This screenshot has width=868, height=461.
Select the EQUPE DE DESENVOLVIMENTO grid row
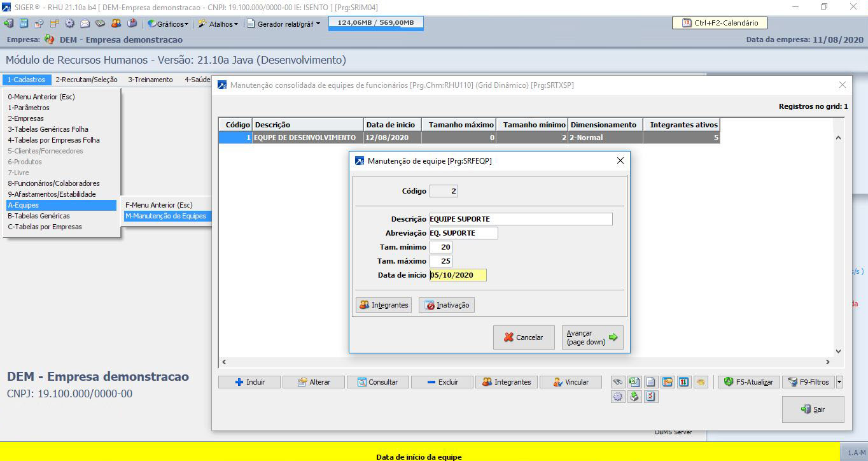click(x=469, y=137)
